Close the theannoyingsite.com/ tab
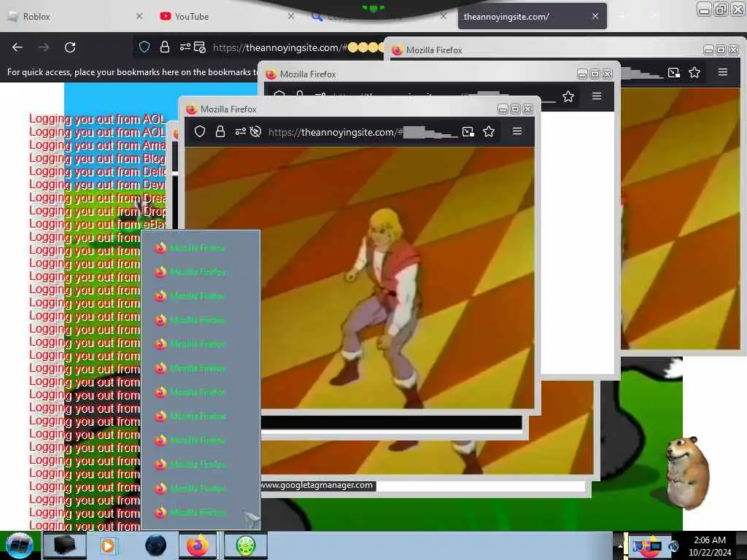This screenshot has width=747, height=560. tap(595, 16)
